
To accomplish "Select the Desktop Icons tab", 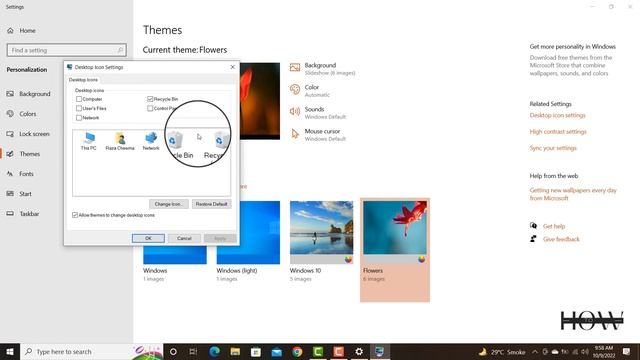I will pyautogui.click(x=83, y=80).
